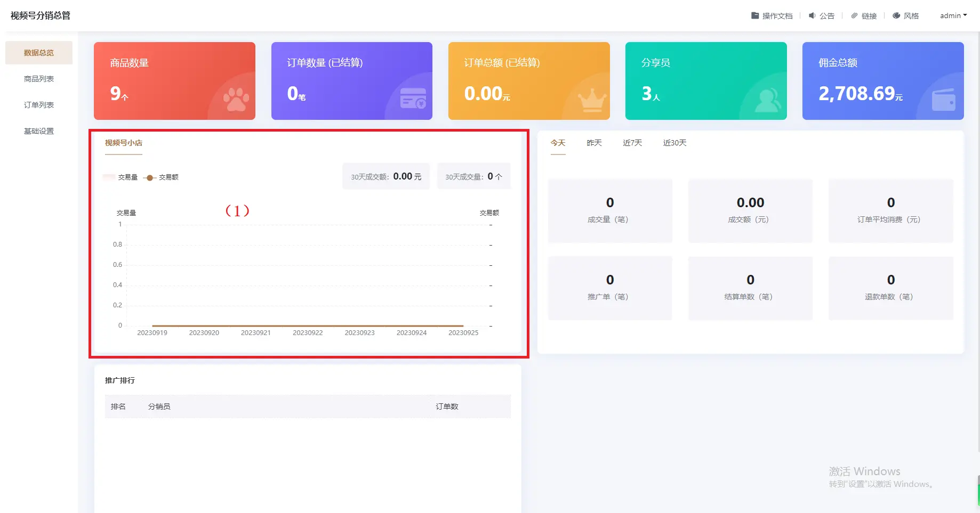Click the folder icon beside 操作文档
Image resolution: width=980 pixels, height=513 pixels.
(x=755, y=15)
